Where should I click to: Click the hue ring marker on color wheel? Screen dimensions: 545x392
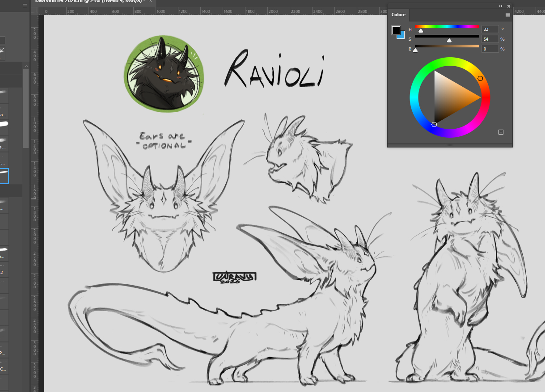480,79
